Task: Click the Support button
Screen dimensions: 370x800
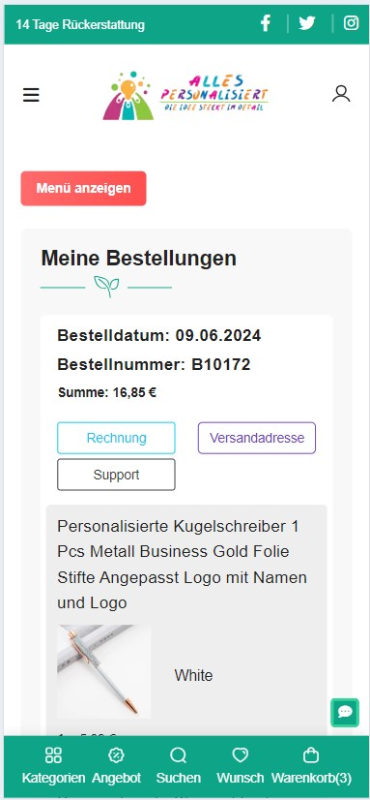Action: coord(116,474)
